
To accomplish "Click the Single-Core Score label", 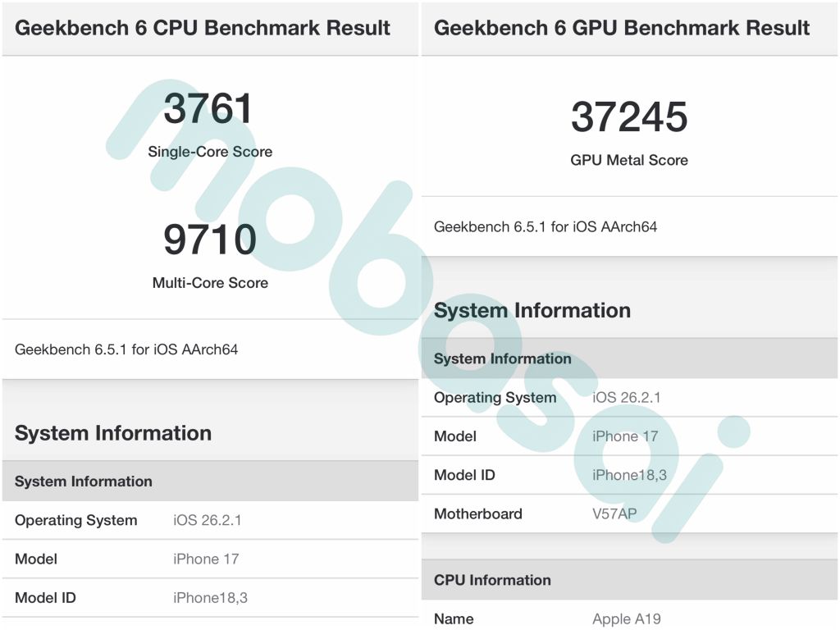I will click(209, 151).
